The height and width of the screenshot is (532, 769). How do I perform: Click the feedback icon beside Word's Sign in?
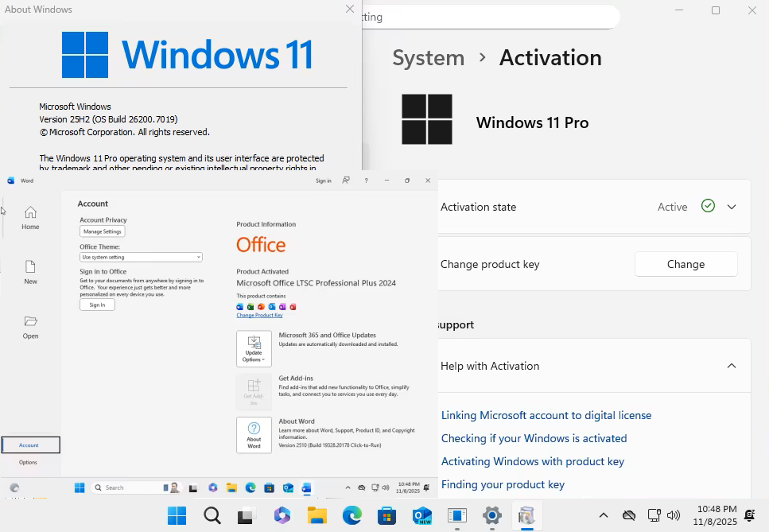click(346, 181)
